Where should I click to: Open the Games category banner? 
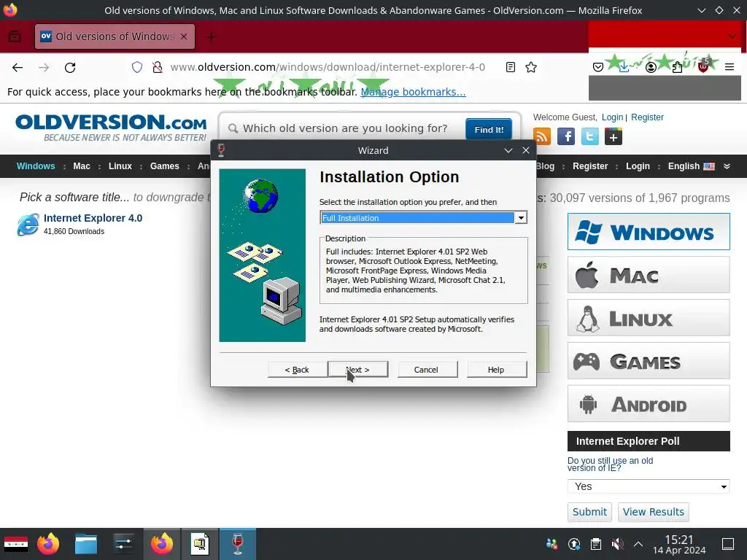[x=649, y=361]
